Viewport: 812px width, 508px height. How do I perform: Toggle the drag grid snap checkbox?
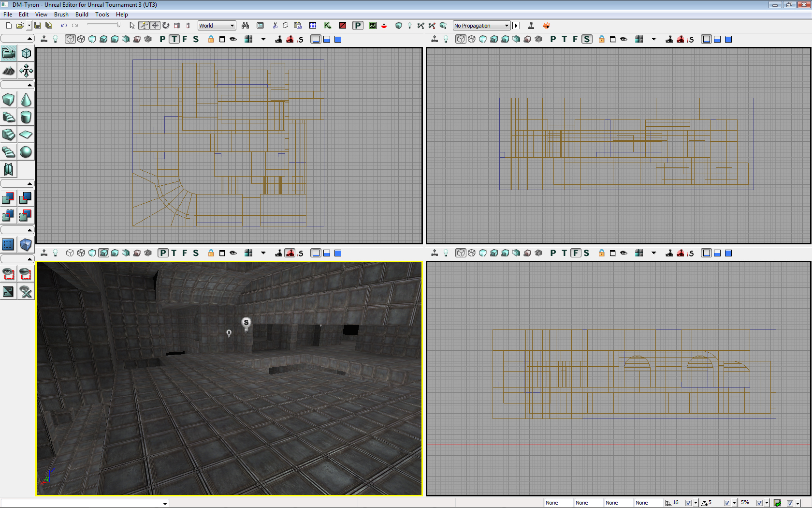click(x=688, y=503)
